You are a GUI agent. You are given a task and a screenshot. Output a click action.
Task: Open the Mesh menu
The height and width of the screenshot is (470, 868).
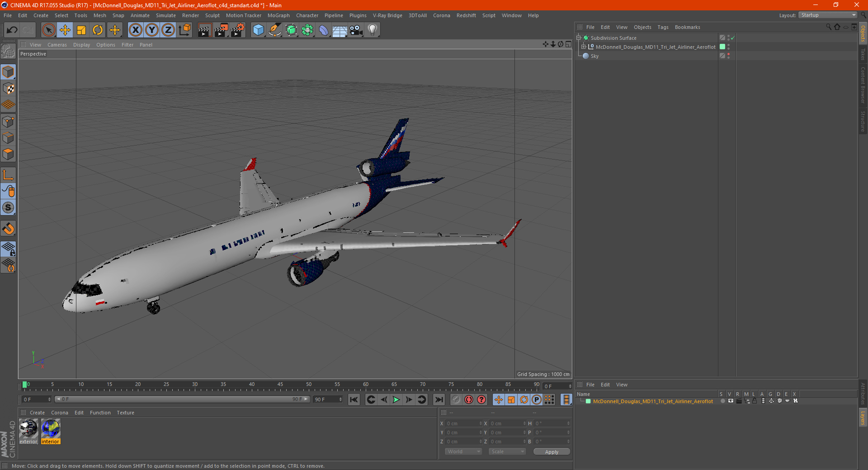click(x=99, y=15)
